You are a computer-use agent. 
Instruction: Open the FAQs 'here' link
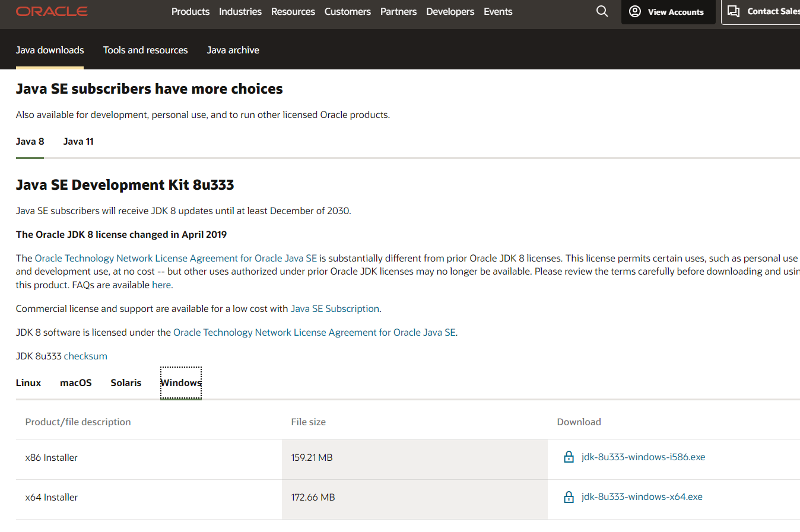click(x=161, y=285)
